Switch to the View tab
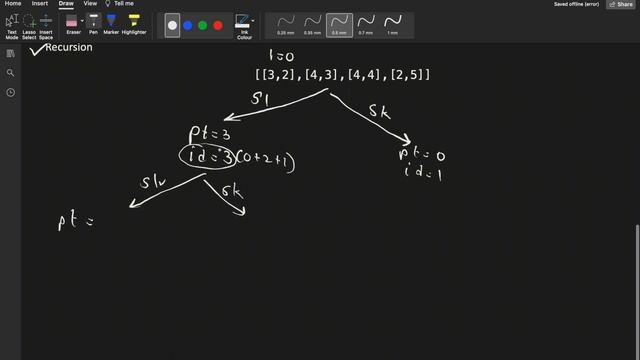The image size is (640, 360). click(90, 4)
